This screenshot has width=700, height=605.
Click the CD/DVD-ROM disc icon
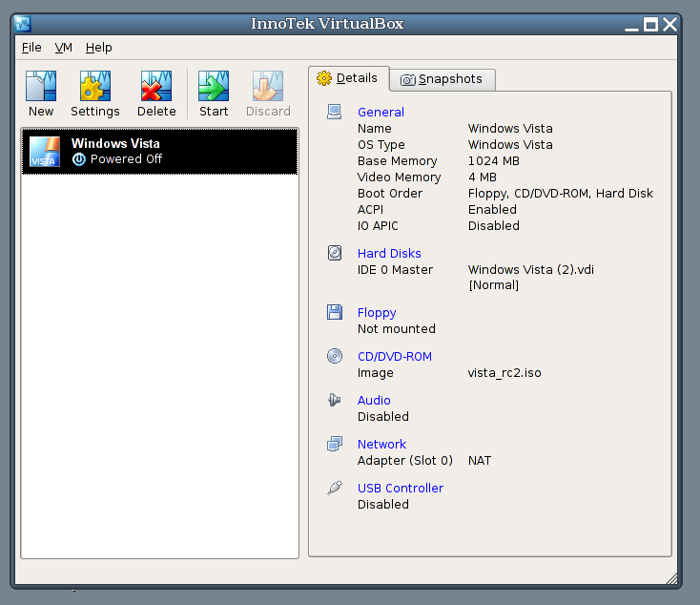click(x=335, y=356)
